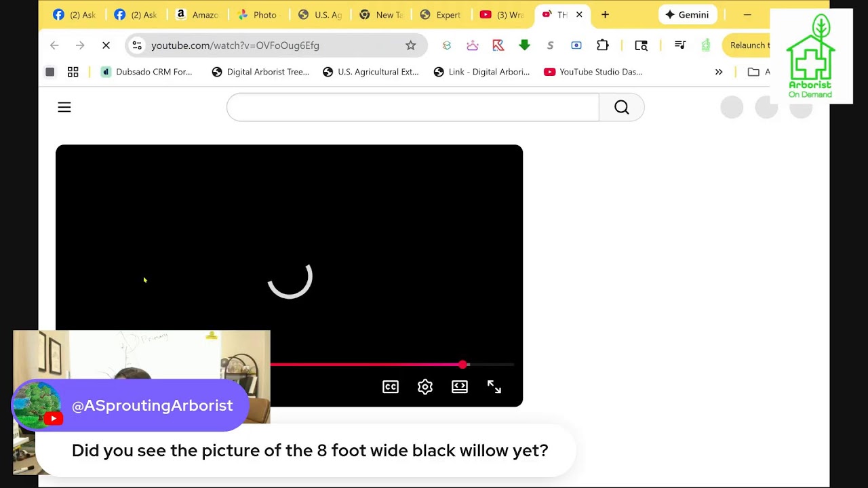Open U.S. Agricultural Ext... bookmark

click(371, 72)
